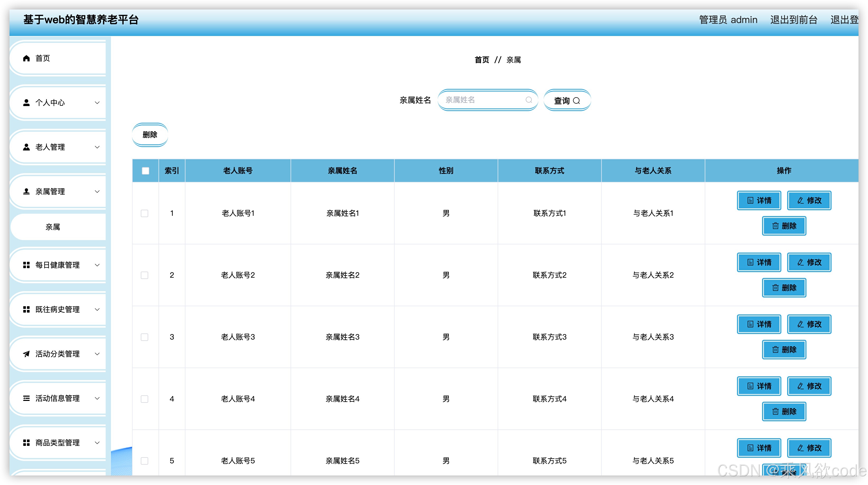
Task: Expand the 商品类型管理 chevron
Action: 97,443
